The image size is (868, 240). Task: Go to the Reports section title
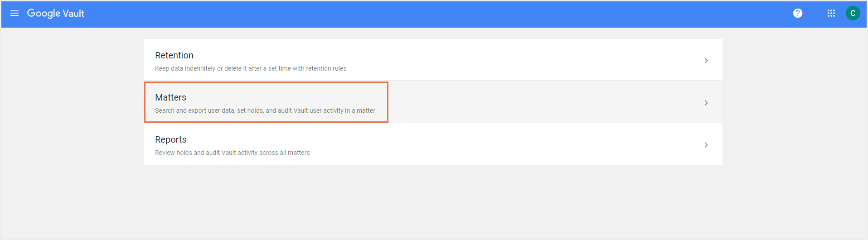[170, 139]
